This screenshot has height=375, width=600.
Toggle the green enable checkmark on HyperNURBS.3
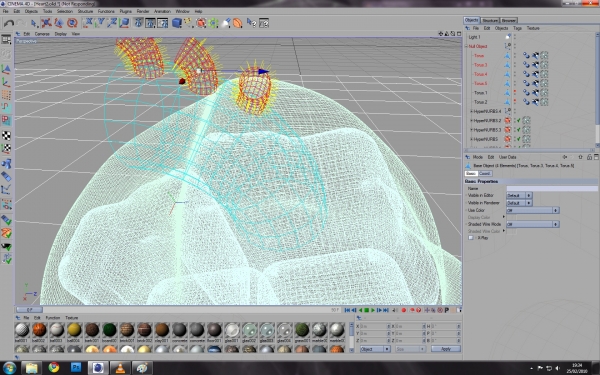coord(518,130)
